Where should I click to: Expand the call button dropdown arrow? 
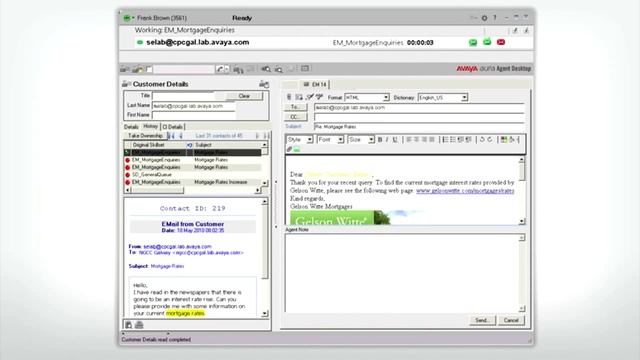tap(227, 69)
